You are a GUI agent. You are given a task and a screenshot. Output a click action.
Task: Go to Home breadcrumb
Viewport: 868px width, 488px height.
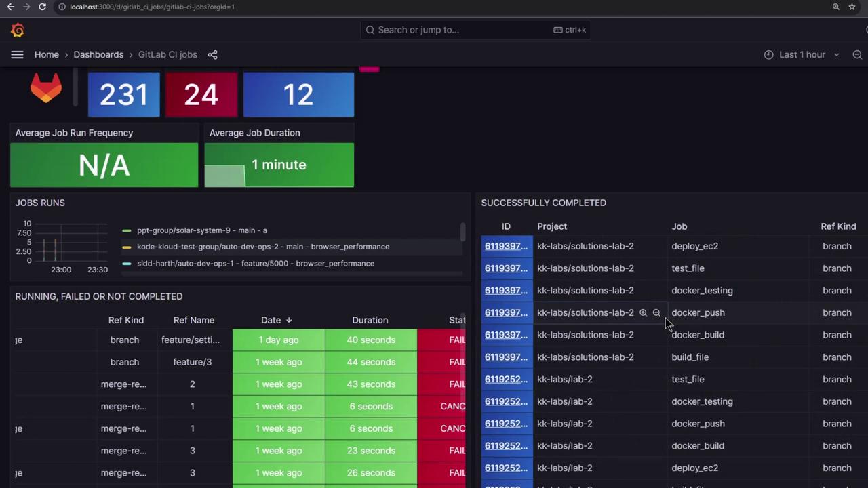click(x=47, y=55)
